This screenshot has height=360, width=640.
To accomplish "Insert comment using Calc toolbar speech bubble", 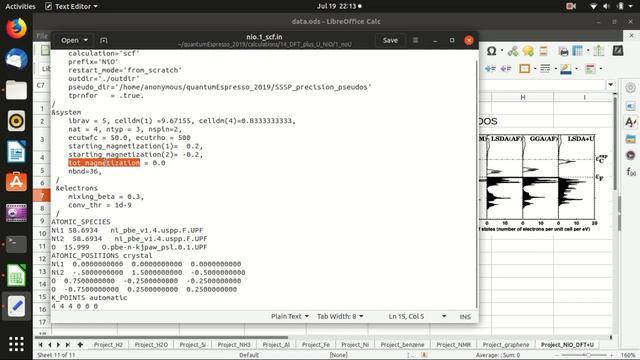I will pyautogui.click(x=528, y=51).
